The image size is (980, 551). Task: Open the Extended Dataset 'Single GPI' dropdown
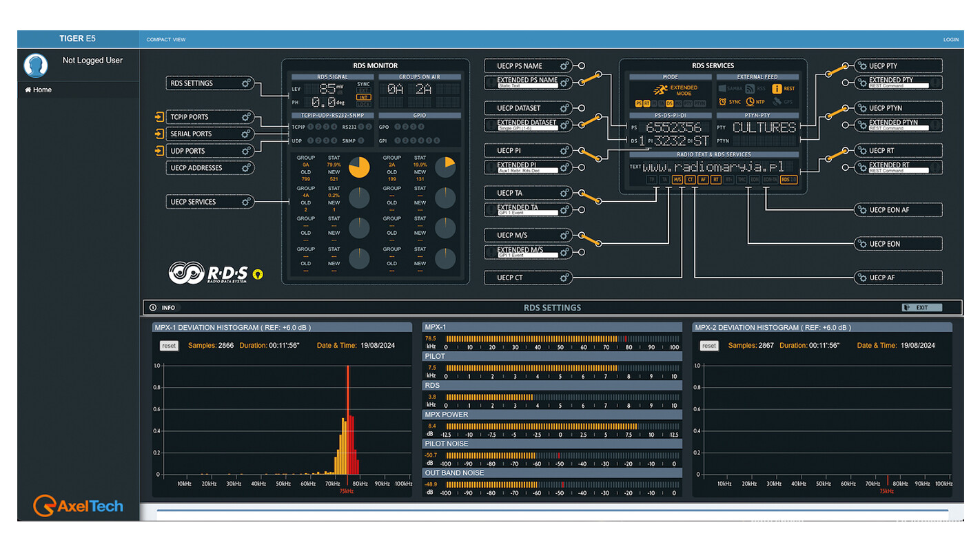click(527, 128)
